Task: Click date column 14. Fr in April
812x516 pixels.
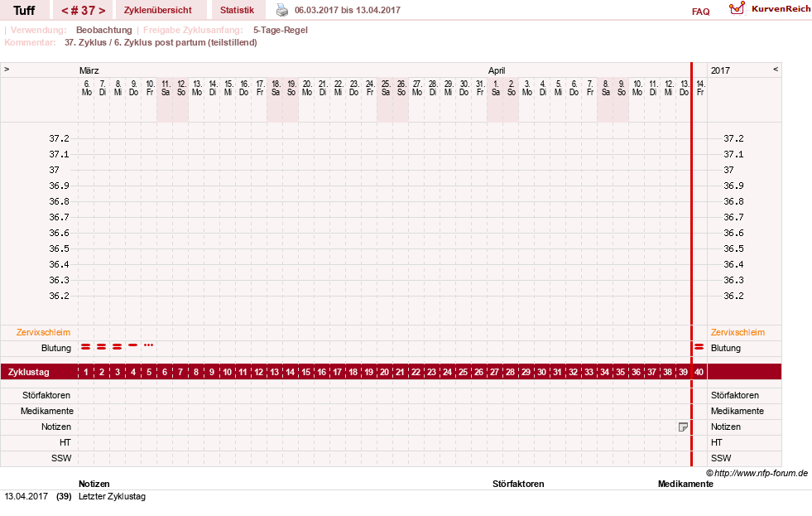Action: [700, 88]
